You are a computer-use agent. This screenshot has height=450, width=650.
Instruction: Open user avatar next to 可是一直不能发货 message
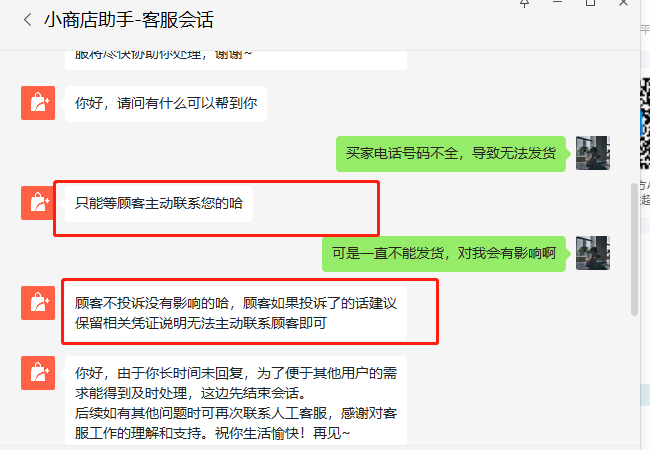[x=593, y=253]
